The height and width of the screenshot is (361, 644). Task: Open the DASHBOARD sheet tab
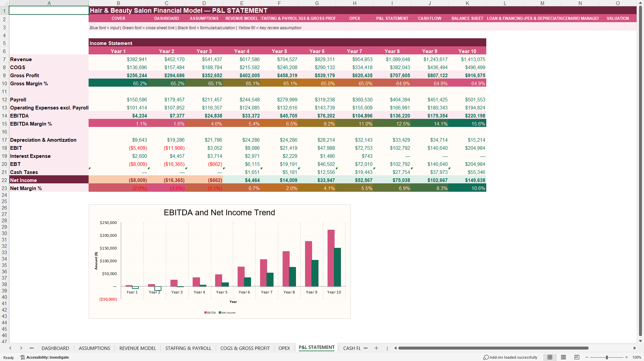tap(55, 348)
